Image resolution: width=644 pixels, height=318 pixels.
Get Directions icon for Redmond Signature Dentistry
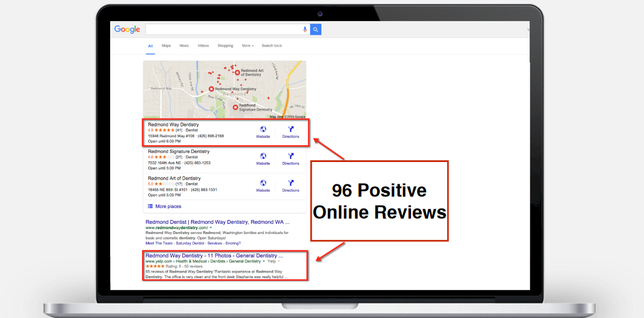(x=291, y=156)
